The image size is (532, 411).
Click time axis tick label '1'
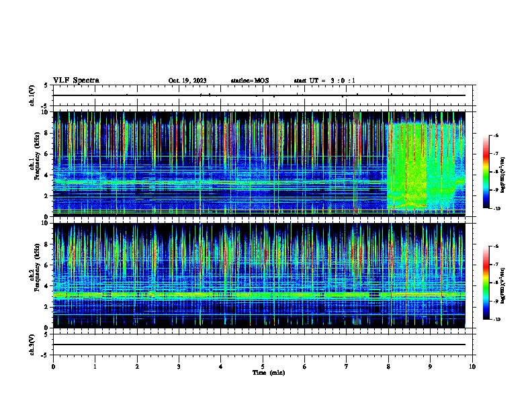(95, 367)
